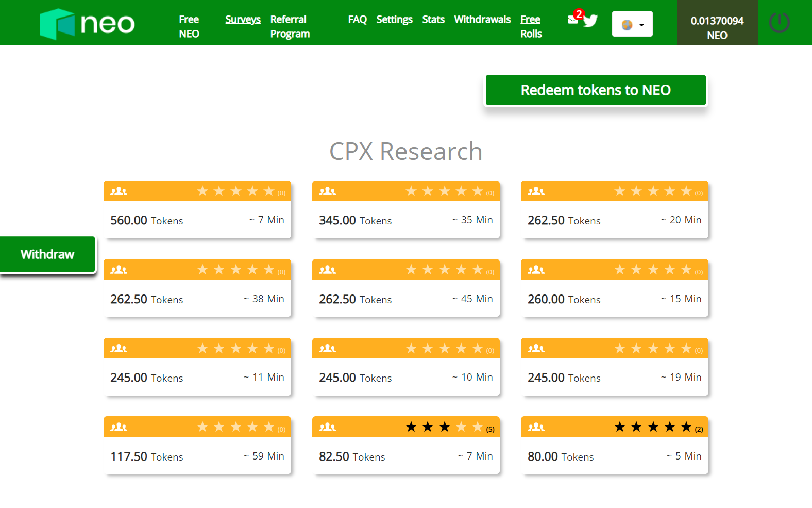812x508 pixels.
Task: Click people icon on 260.00 Tokens card
Action: pyautogui.click(x=536, y=270)
